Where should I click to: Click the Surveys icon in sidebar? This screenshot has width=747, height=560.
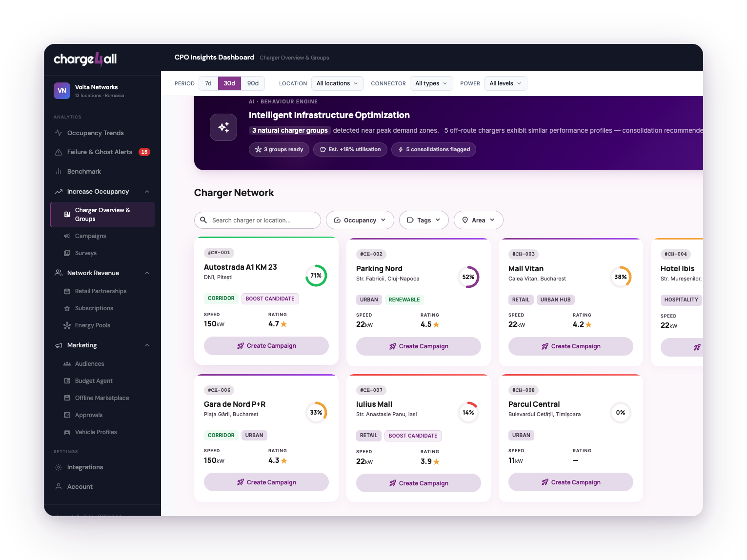point(67,253)
